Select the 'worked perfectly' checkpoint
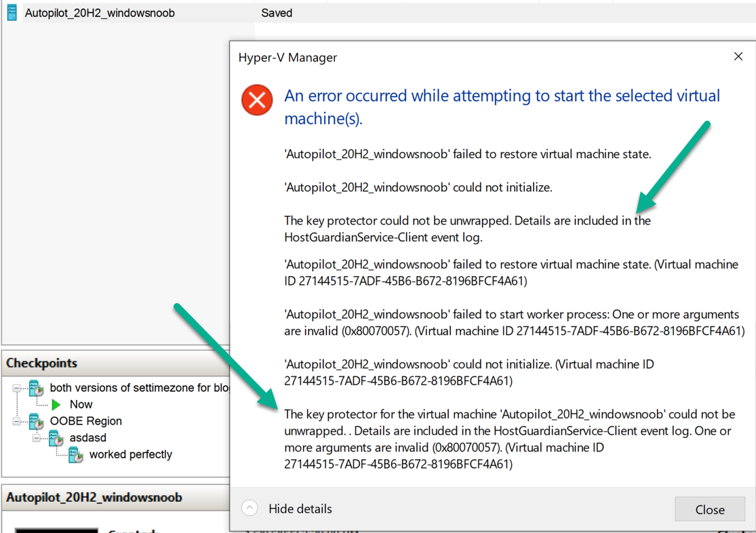The height and width of the screenshot is (533, 756). [x=131, y=454]
